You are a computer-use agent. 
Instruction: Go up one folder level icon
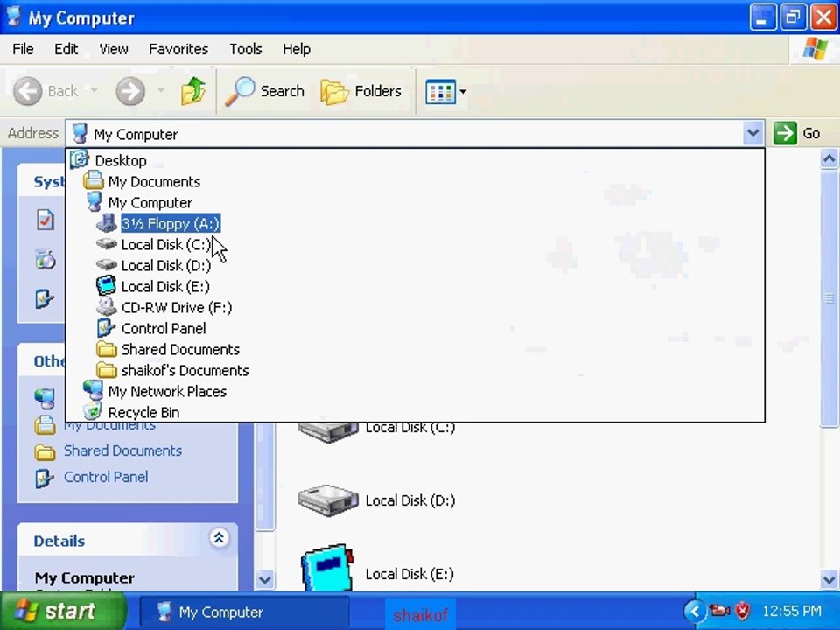click(193, 90)
